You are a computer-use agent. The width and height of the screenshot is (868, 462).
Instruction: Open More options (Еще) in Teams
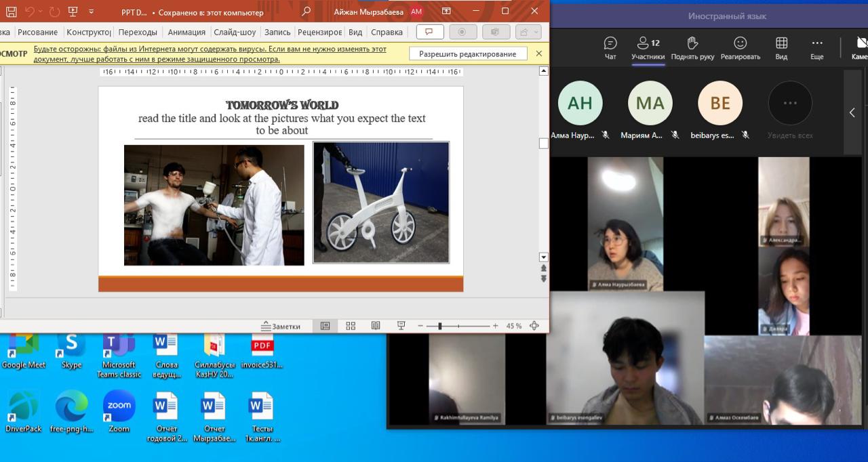(817, 49)
